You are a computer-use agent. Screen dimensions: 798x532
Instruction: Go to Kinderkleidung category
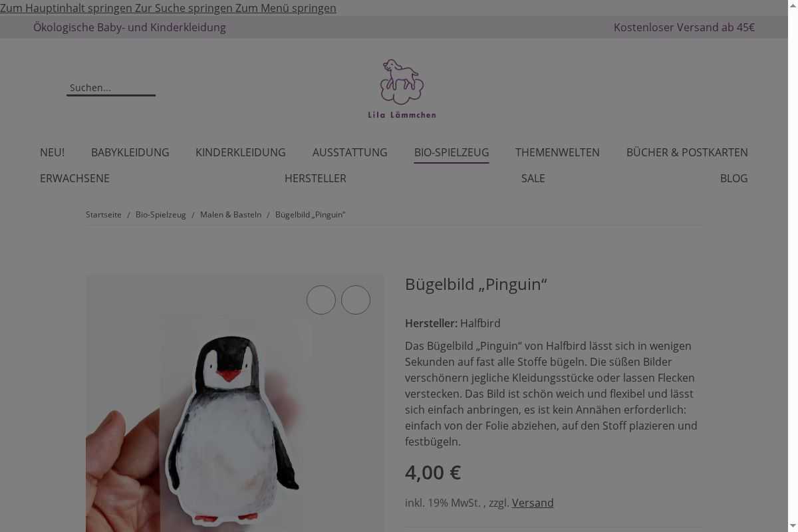241,152
